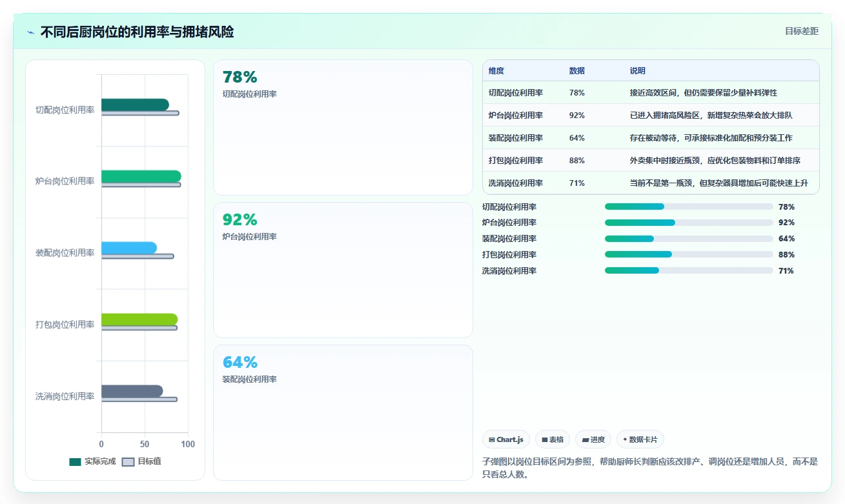Click the 切配岗位利用率 78% progress bar
Viewport: 845px width, 504px height.
[689, 207]
